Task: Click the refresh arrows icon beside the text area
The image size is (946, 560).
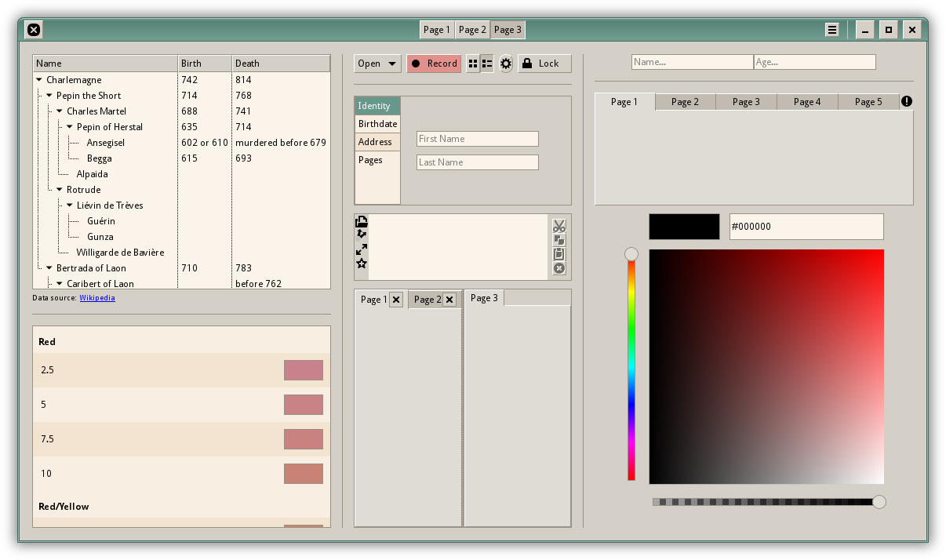Action: tap(362, 235)
